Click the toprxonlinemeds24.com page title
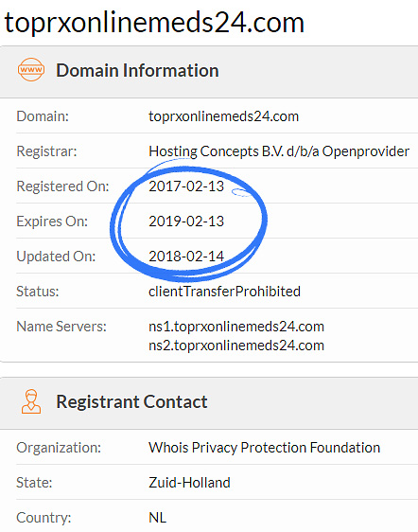The width and height of the screenshot is (418, 532). [154, 23]
